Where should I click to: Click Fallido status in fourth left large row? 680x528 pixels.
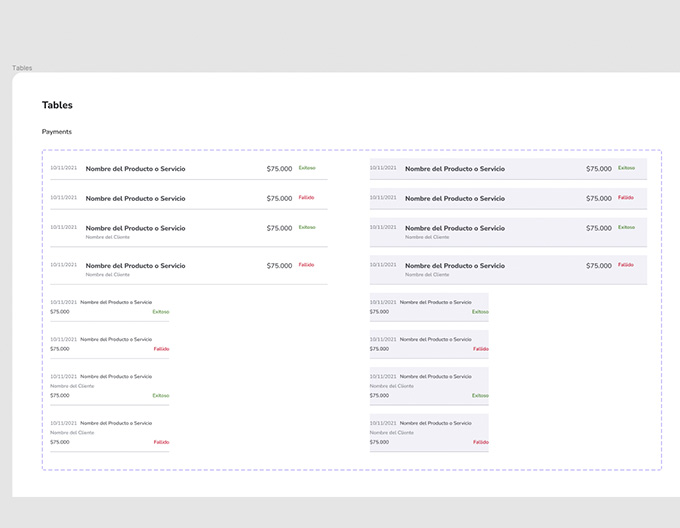[306, 265]
